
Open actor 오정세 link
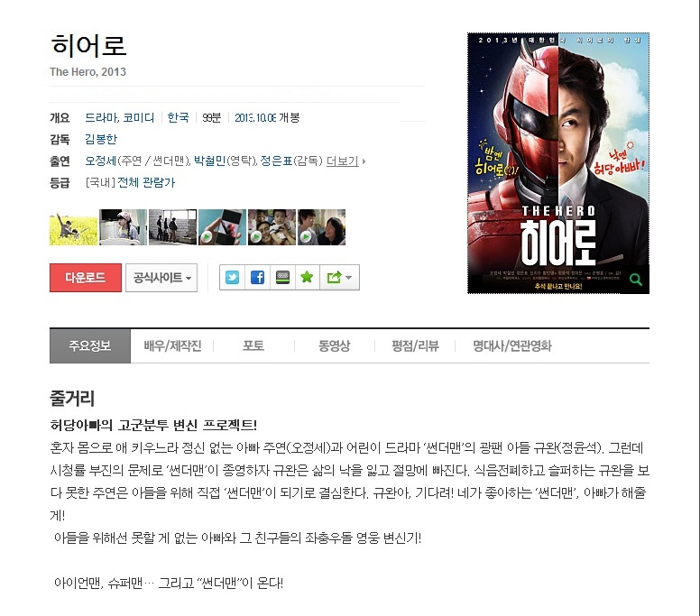click(101, 161)
